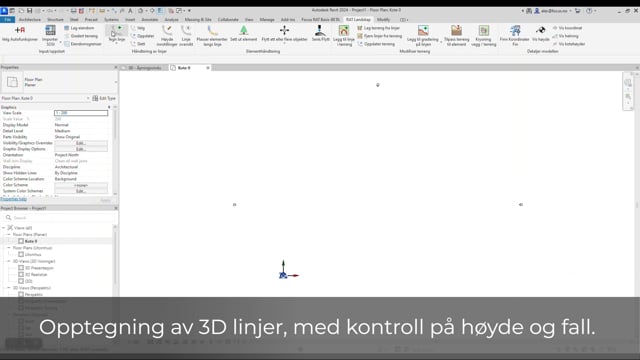Viewport: 640px width, 360px height.
Task: Collapse the Floor Plans (Utomhus) node
Action: pos(9,248)
